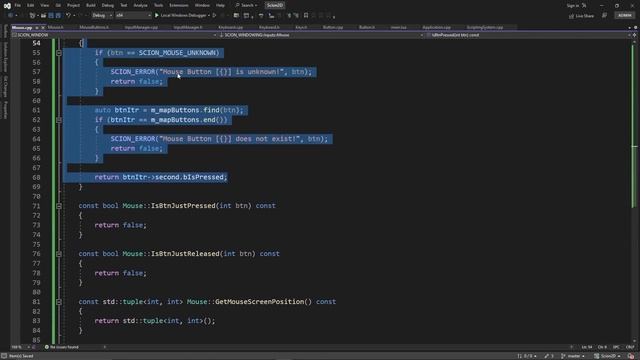Click line number 68 text
This screenshot has height=360, width=640.
[36, 178]
